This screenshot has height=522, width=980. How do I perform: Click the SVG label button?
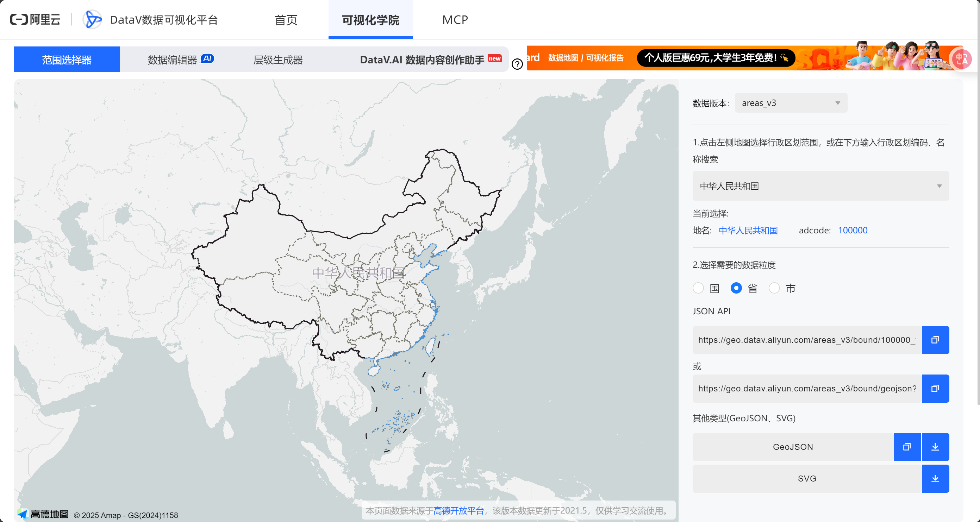[x=807, y=479]
